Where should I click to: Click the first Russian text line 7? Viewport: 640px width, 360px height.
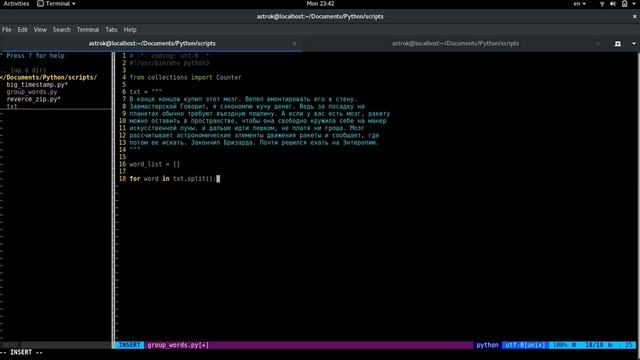[x=243, y=99]
